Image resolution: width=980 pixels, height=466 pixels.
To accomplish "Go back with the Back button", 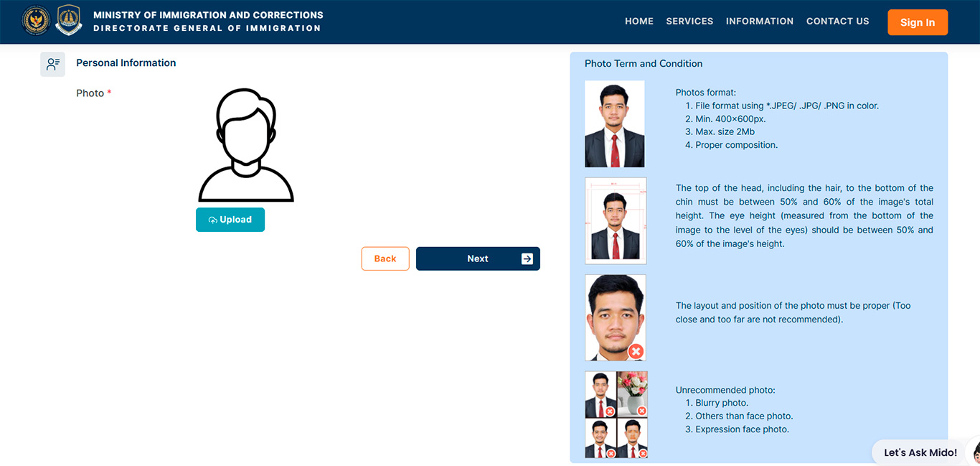I will [385, 258].
